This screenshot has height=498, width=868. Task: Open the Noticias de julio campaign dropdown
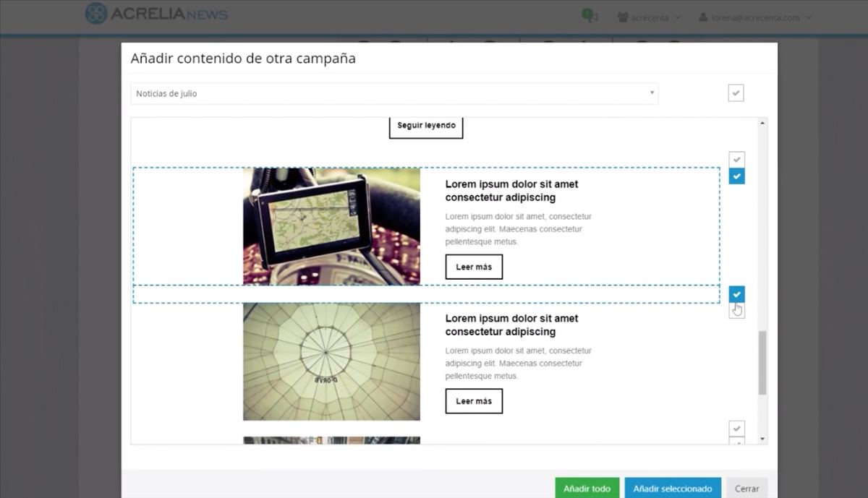[x=394, y=93]
